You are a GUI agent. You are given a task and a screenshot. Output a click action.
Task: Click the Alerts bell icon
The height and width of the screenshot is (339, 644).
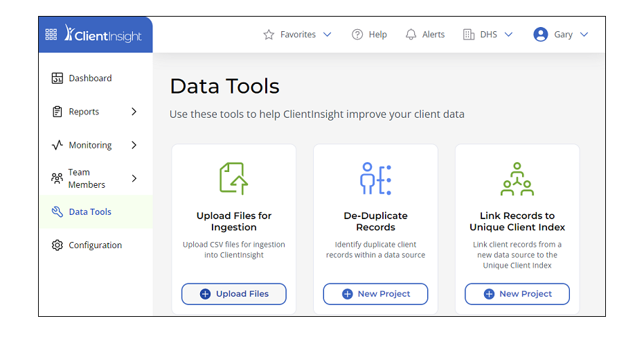tap(411, 35)
